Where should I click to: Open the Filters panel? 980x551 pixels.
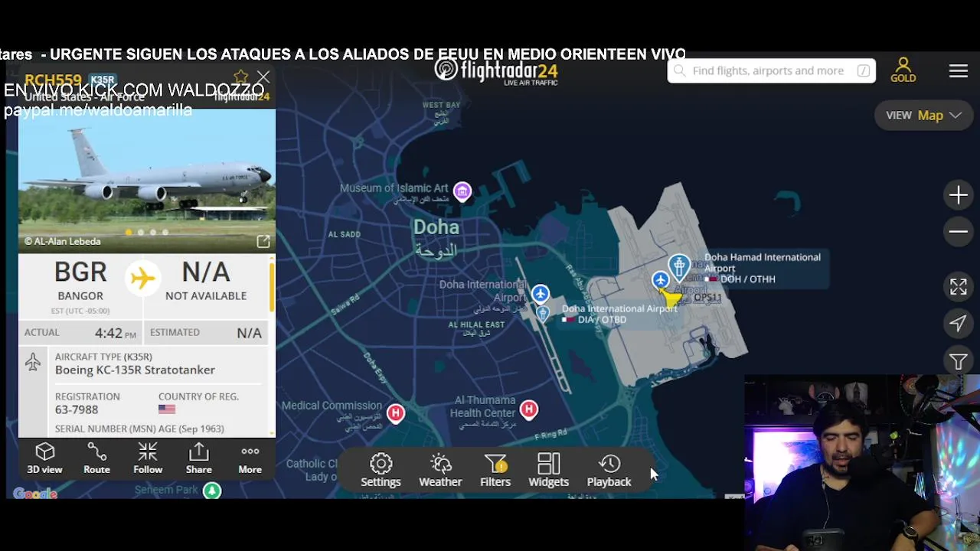tap(495, 470)
